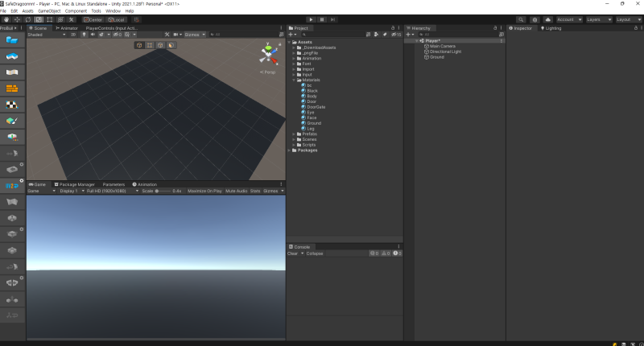Open ProBuilder New Poly Shape tool
Viewport: 644px width, 346px height.
[12, 56]
